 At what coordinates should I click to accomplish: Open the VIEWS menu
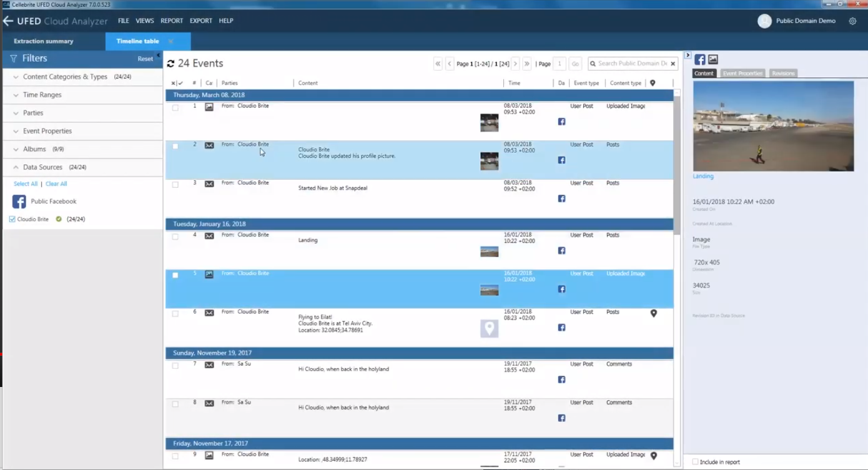[x=145, y=21]
